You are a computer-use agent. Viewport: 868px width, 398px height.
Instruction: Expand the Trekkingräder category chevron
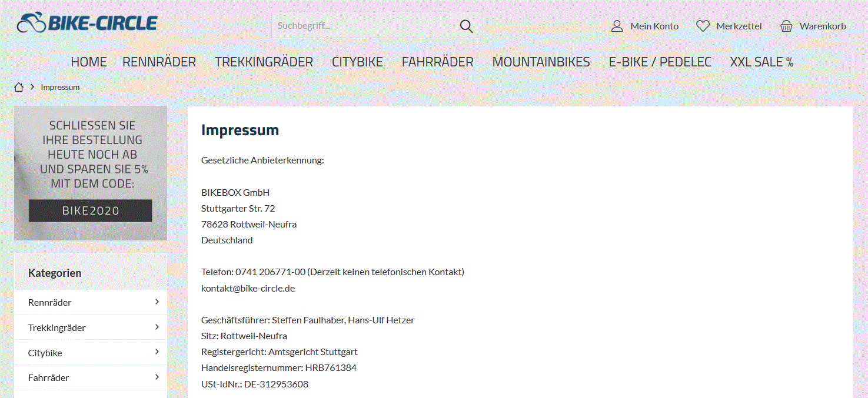157,327
